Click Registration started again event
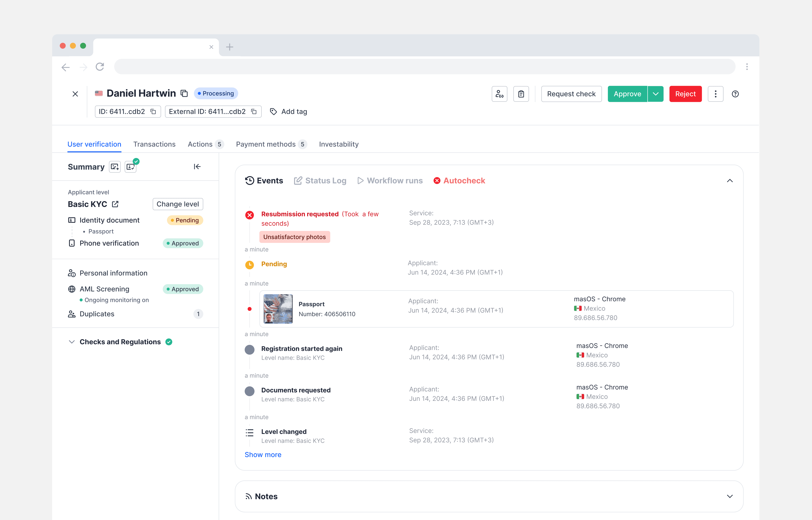 point(302,349)
